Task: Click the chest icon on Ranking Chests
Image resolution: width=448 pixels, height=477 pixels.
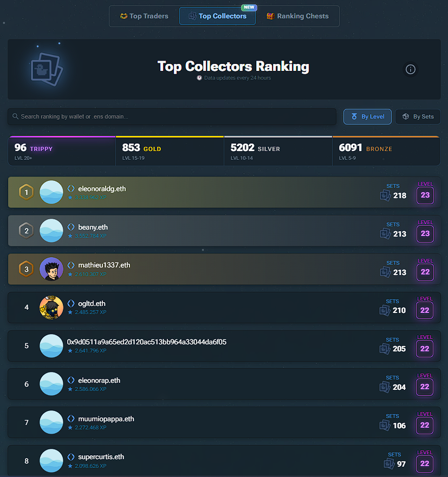Action: coord(270,16)
